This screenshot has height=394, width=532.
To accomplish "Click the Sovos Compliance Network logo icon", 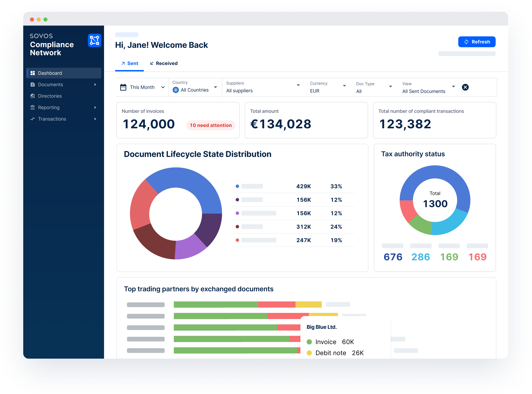I will 95,41.
